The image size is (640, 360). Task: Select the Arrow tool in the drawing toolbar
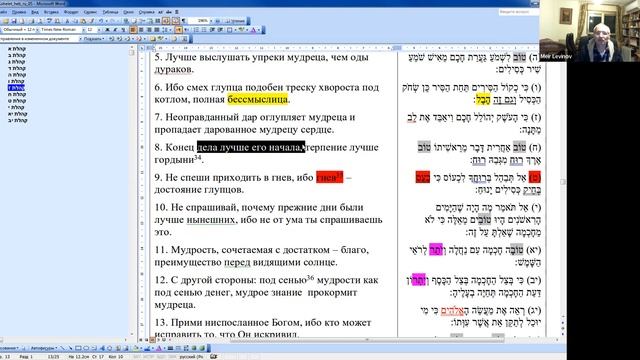coord(70,348)
